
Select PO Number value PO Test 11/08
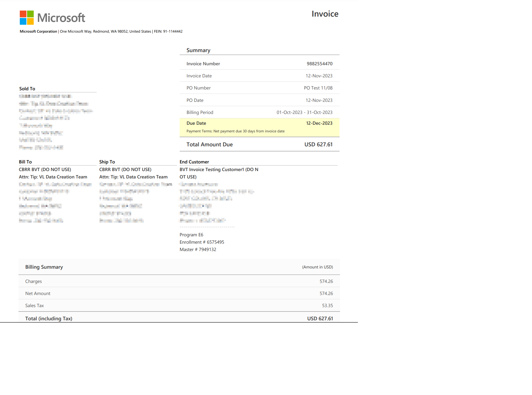click(x=318, y=88)
